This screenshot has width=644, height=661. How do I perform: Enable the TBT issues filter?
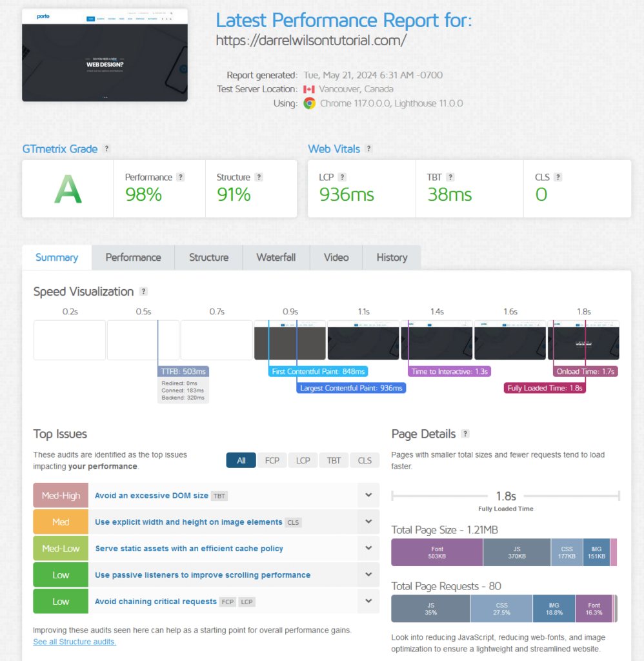click(x=334, y=460)
